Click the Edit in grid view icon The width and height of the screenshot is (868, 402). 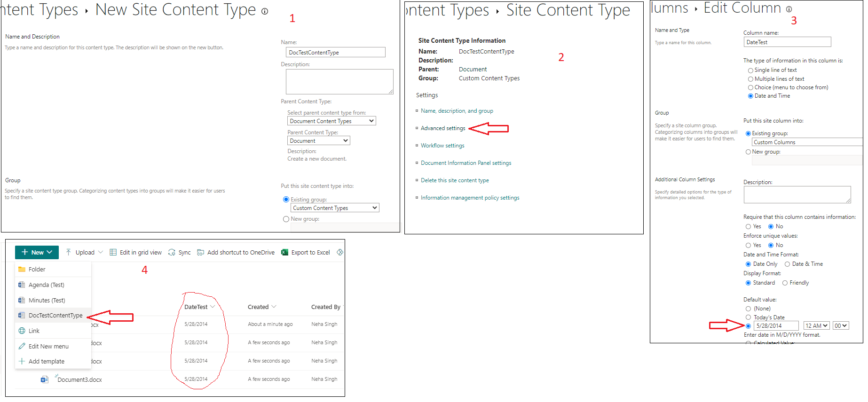[x=113, y=252]
